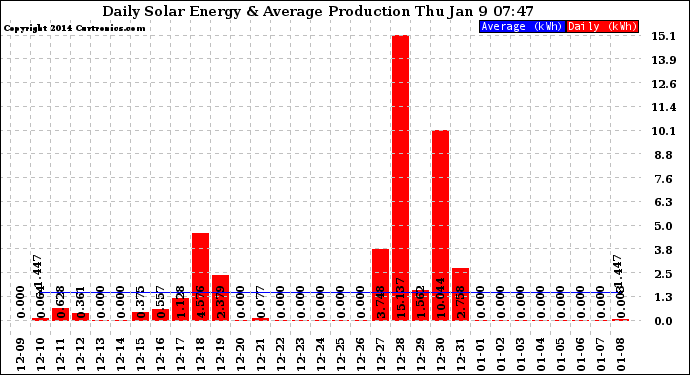The width and height of the screenshot is (690, 375).
Task: Click the 7.6 y-axis label
Action: (x=664, y=179)
